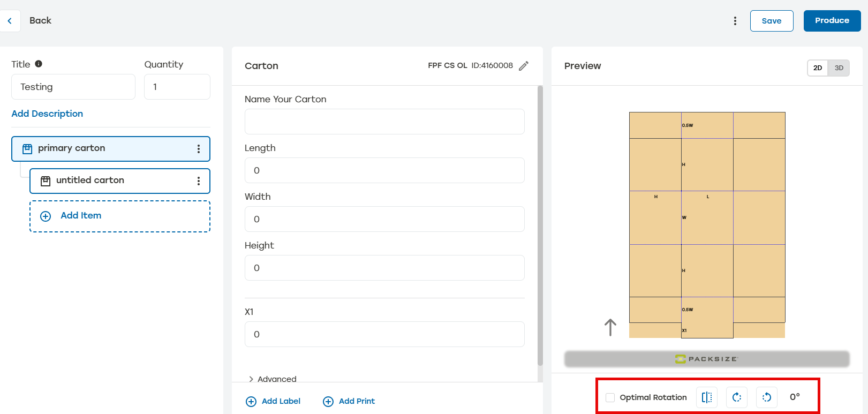The height and width of the screenshot is (414, 868).
Task: Click the mirror/flip carton icon
Action: coord(707,397)
